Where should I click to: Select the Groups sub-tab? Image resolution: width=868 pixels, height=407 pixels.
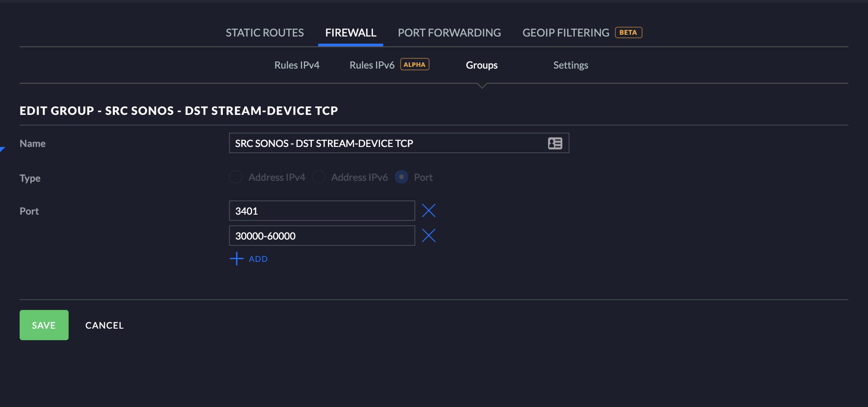(x=482, y=65)
